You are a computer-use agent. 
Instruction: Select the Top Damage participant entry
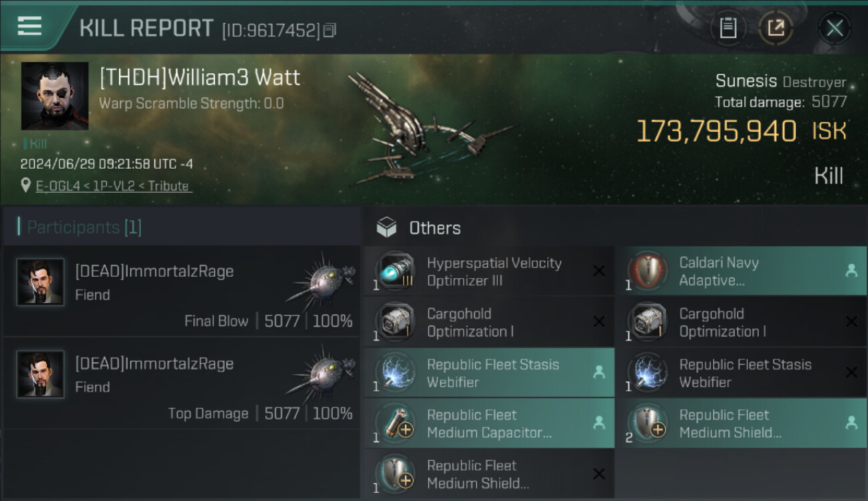(182, 383)
